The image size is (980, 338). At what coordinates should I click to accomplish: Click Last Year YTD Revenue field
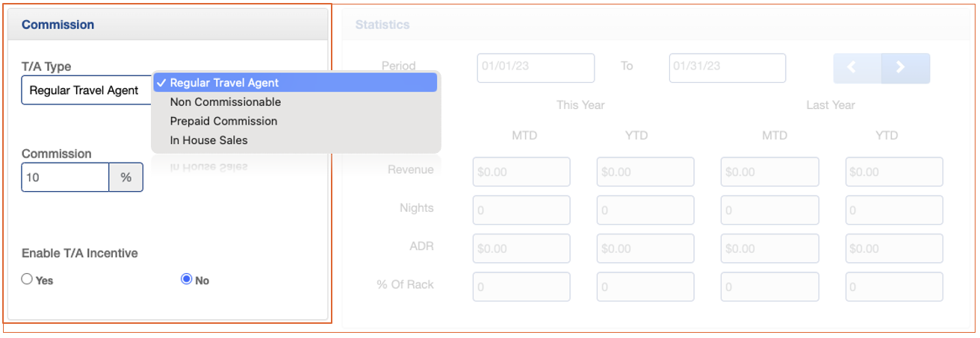click(x=893, y=172)
